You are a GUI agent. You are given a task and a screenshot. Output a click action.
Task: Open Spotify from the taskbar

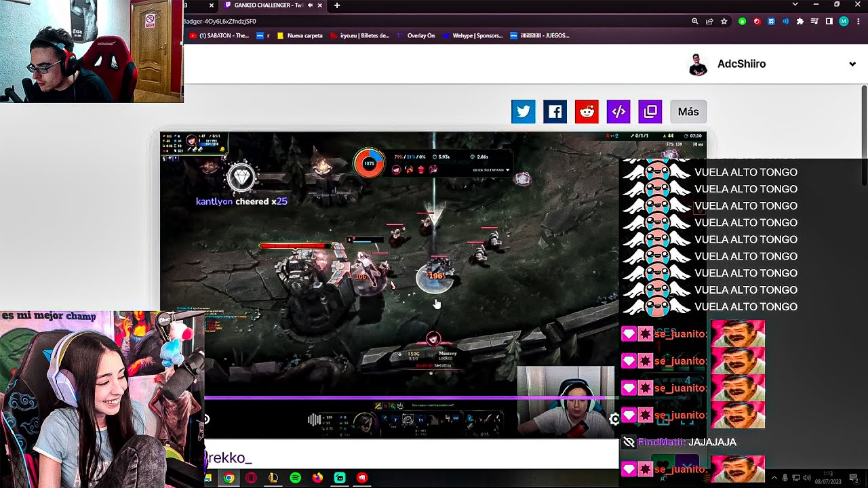point(296,478)
